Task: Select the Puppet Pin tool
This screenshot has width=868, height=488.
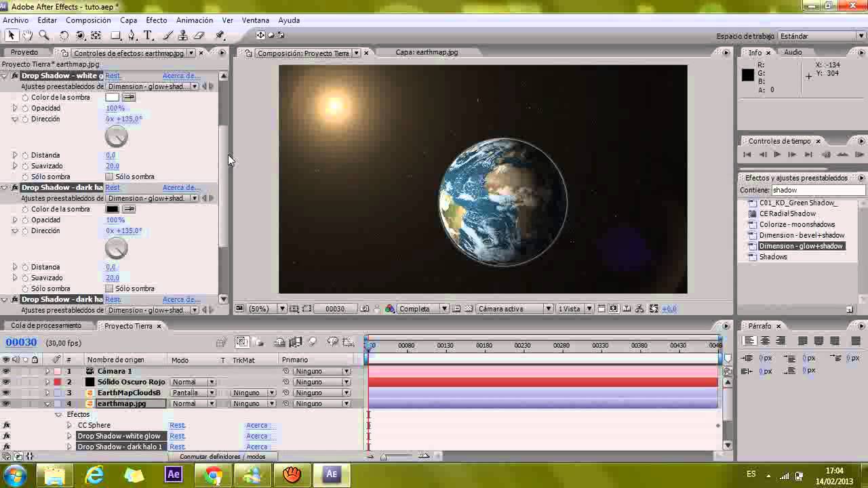Action: coord(220,35)
